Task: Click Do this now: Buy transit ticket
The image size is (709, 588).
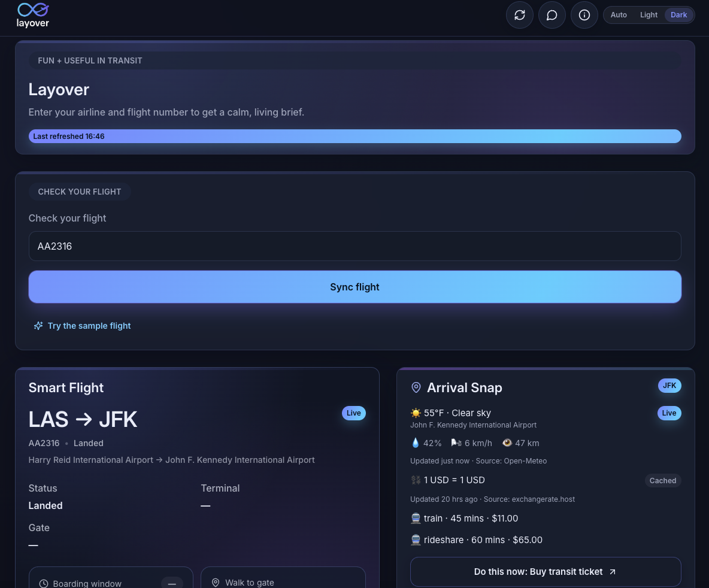Action: coord(546,572)
